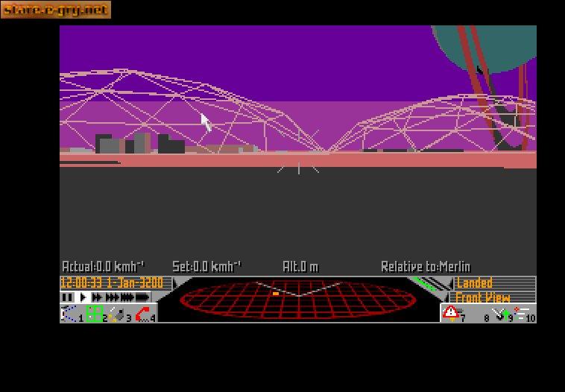Click the Alt:0 m altitude readout
Screen dimensions: 565x392
click(x=300, y=267)
